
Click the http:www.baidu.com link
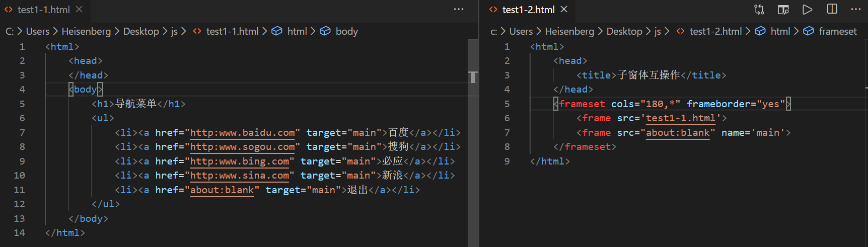(242, 133)
